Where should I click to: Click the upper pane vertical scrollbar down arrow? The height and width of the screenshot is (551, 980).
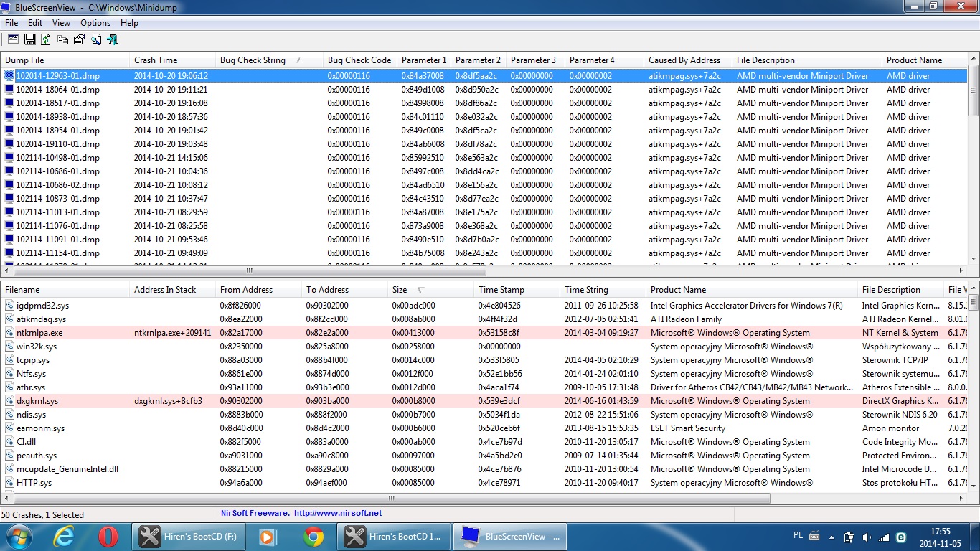click(974, 258)
